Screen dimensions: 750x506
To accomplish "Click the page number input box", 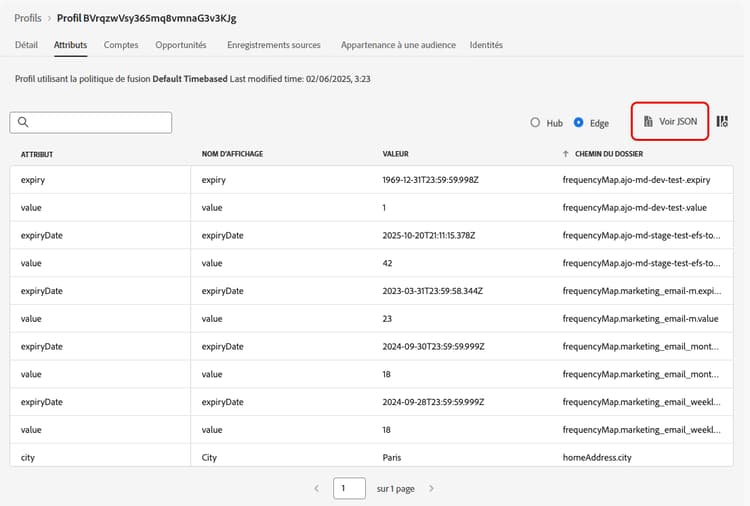I will pyautogui.click(x=349, y=489).
